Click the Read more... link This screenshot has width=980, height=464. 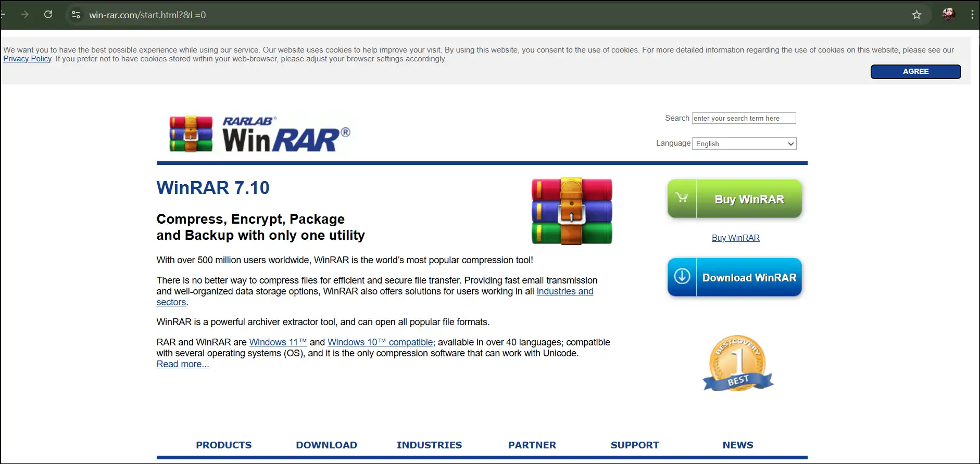pyautogui.click(x=183, y=364)
